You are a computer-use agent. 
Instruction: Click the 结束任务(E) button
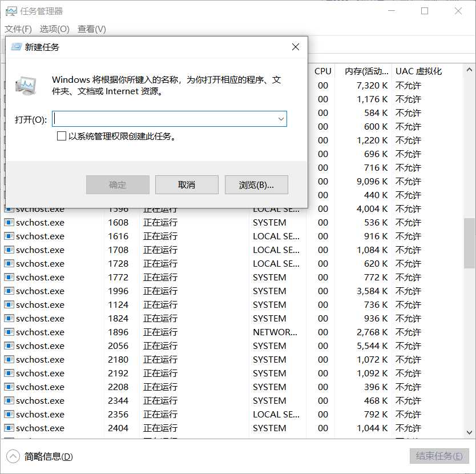pos(439,456)
